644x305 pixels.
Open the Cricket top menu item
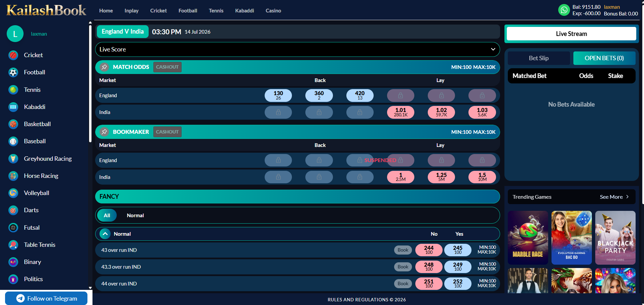(x=158, y=11)
